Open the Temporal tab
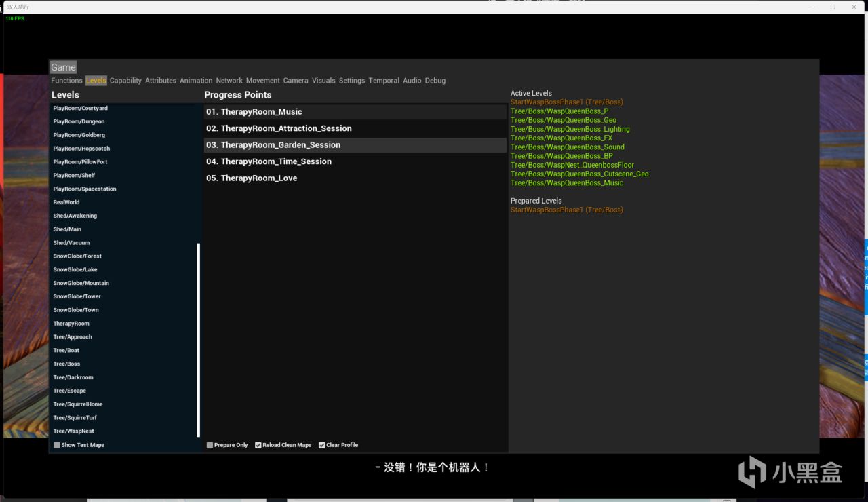868x502 pixels. pos(384,81)
